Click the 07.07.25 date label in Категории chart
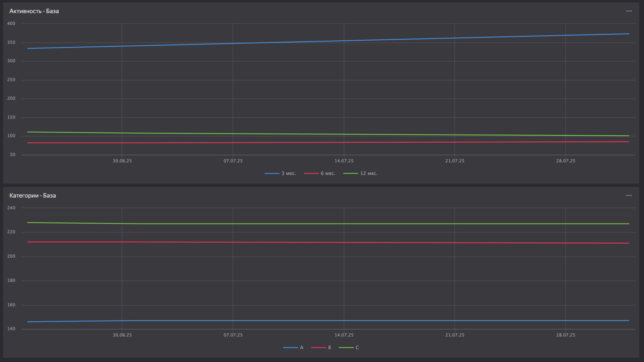The width and height of the screenshot is (644, 362). click(233, 335)
